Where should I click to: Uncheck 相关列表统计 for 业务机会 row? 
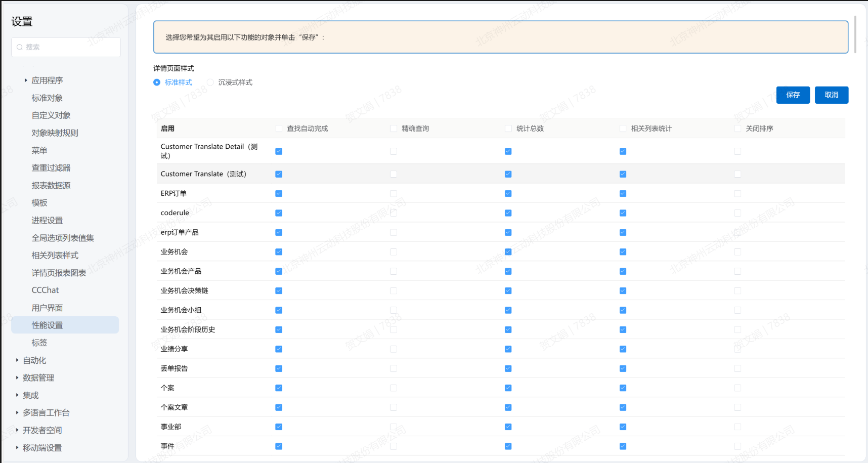pos(623,252)
